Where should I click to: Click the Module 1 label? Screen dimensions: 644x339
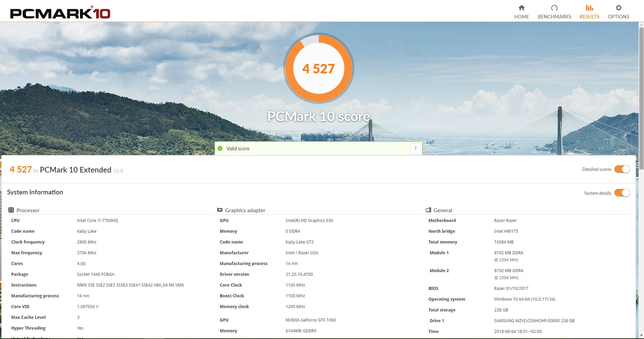pyautogui.click(x=439, y=253)
